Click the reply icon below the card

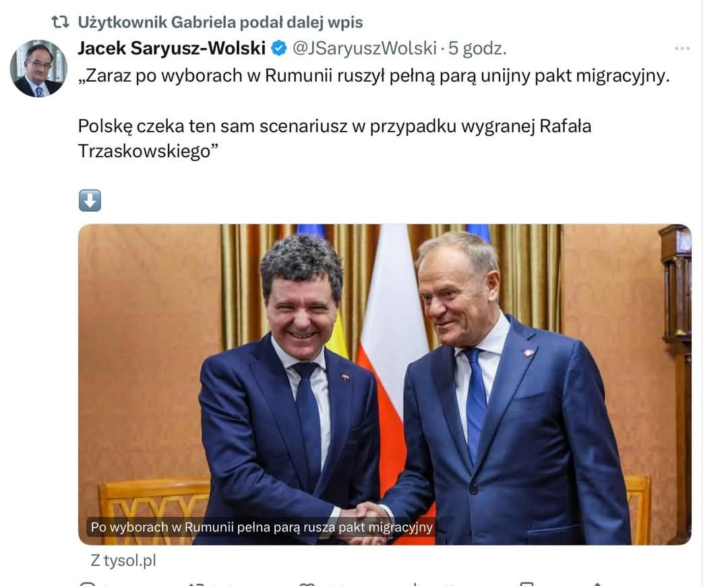coord(87,583)
